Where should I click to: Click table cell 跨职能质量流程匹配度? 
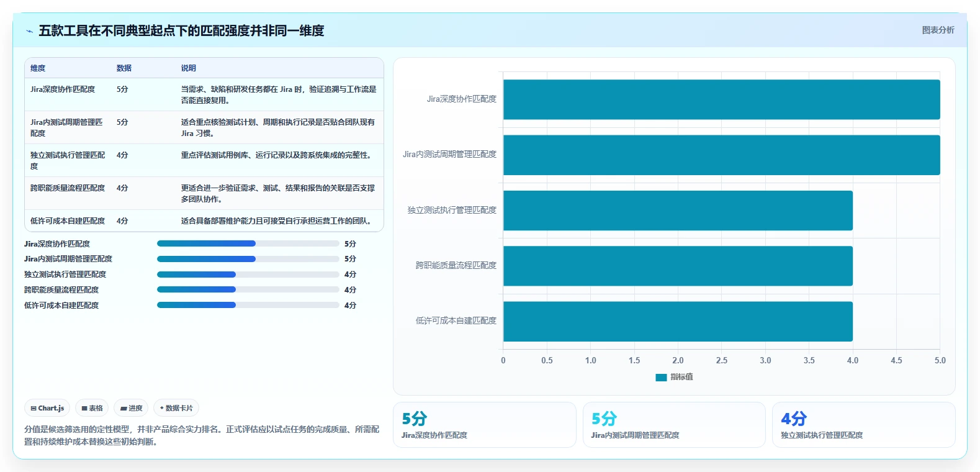[68, 188]
